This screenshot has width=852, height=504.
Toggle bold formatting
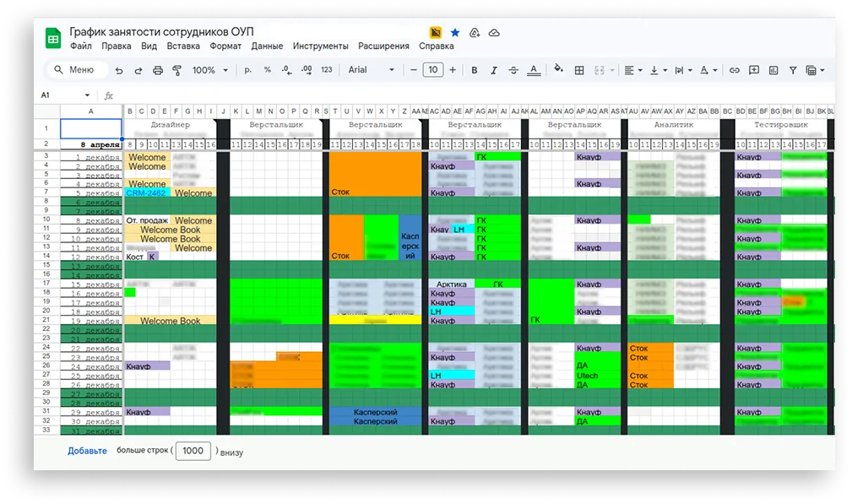click(474, 70)
